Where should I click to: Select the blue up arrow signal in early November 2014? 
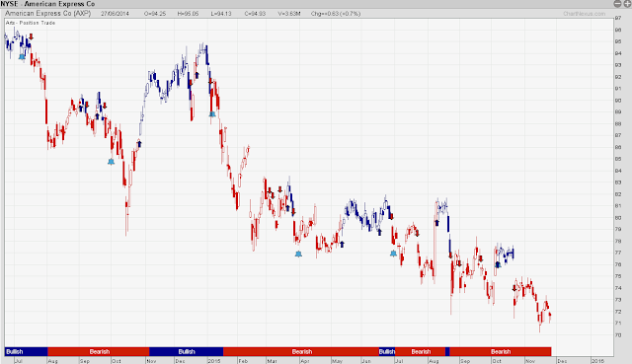pyautogui.click(x=139, y=144)
